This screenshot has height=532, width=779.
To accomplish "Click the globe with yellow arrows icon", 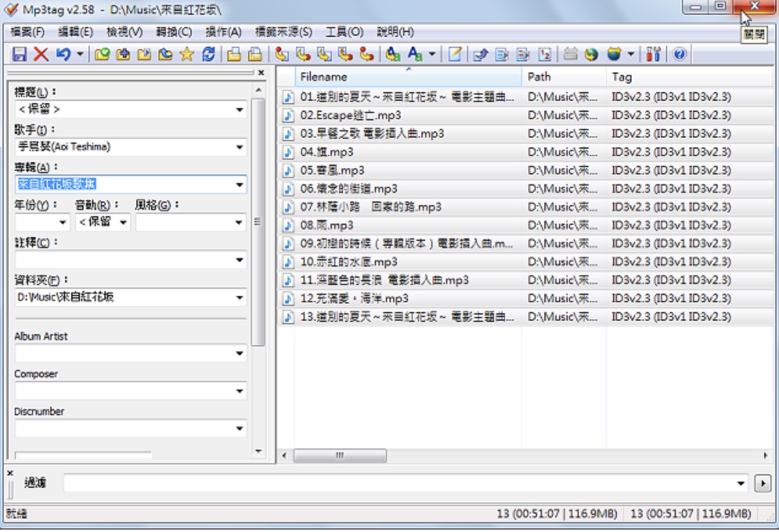I will [591, 55].
